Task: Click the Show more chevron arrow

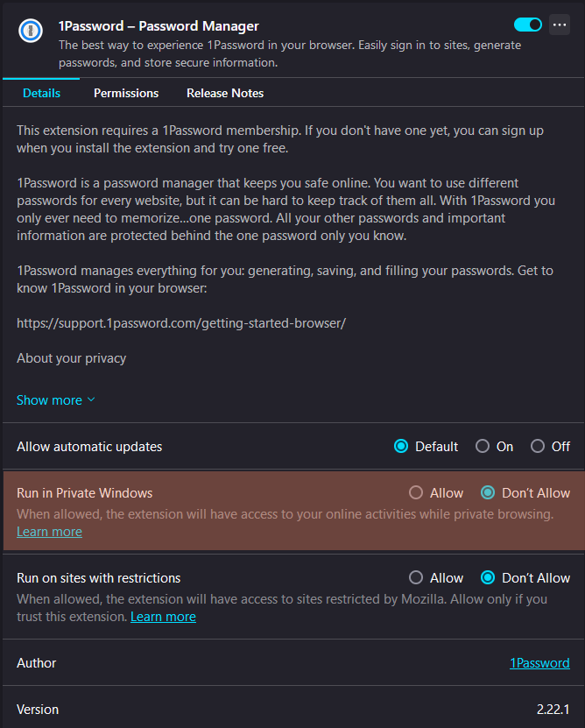Action: [x=91, y=400]
